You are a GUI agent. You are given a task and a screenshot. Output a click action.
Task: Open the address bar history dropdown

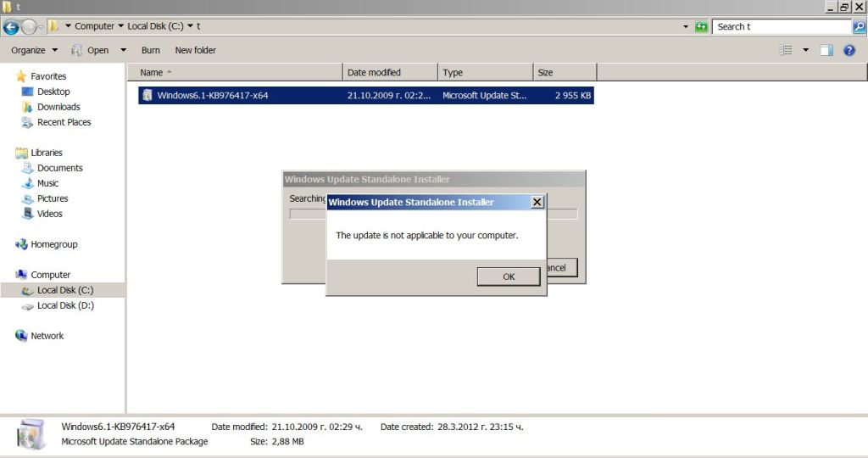click(x=685, y=26)
